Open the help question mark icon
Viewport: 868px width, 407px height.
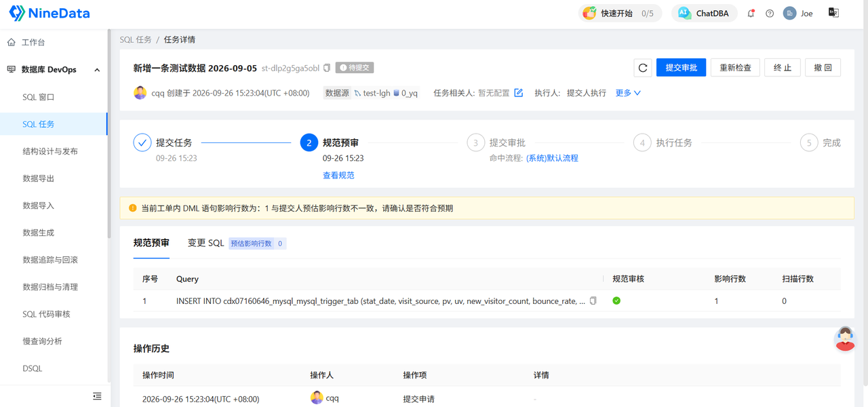770,14
